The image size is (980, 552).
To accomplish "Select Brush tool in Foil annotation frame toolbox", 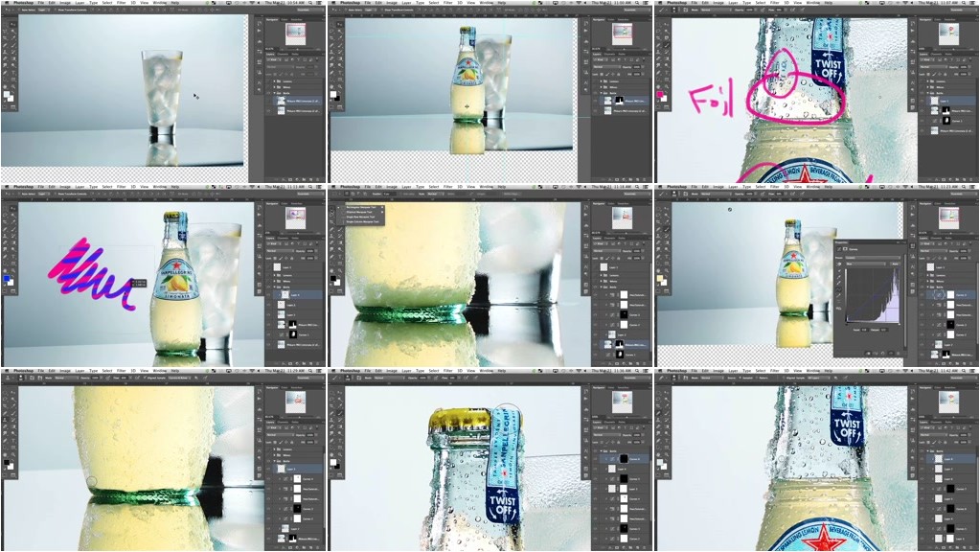I will click(x=666, y=45).
